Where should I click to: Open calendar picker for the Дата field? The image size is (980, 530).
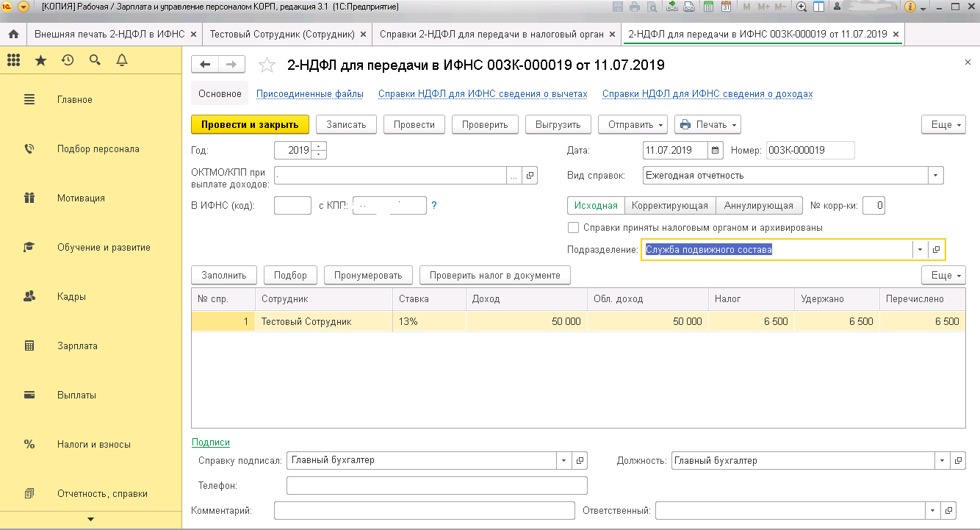tap(716, 150)
